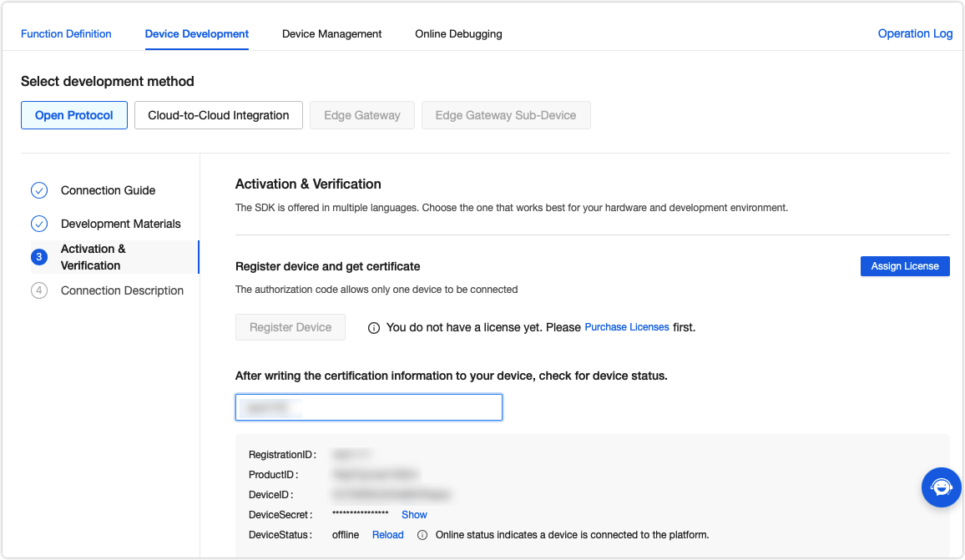Click the online status info icon
This screenshot has width=965, height=560.
(422, 535)
